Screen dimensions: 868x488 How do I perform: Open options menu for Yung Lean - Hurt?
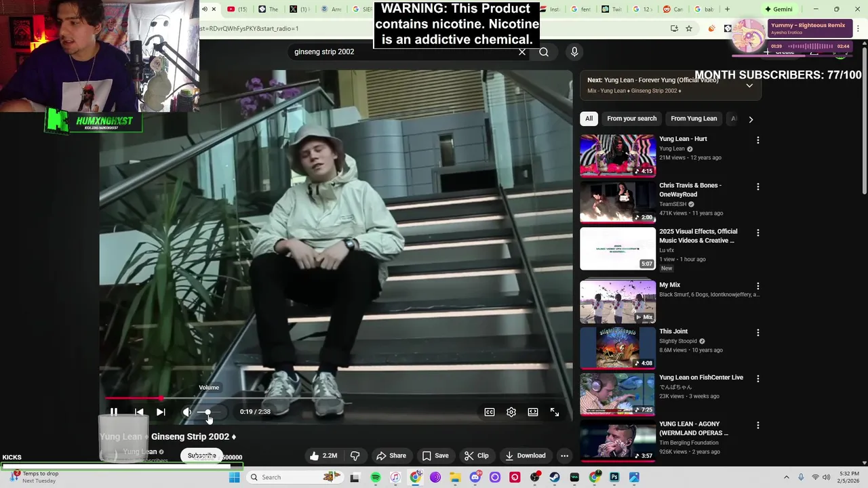pos(758,140)
